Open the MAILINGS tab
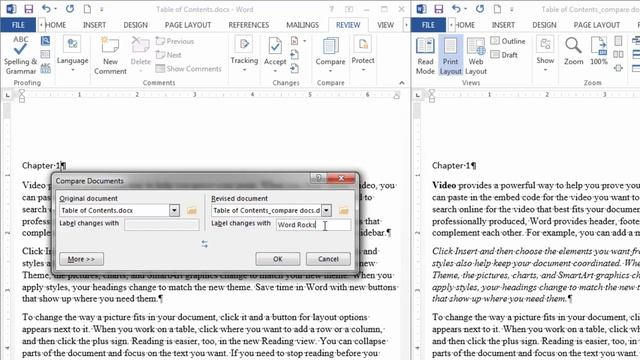This screenshot has width=640, height=360. click(302, 25)
